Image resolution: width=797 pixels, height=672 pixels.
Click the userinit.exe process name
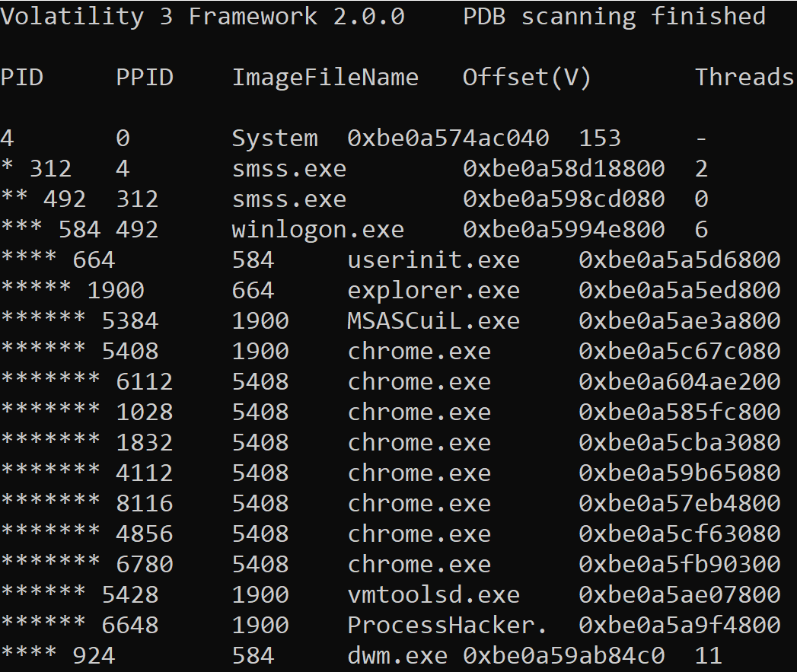point(434,260)
